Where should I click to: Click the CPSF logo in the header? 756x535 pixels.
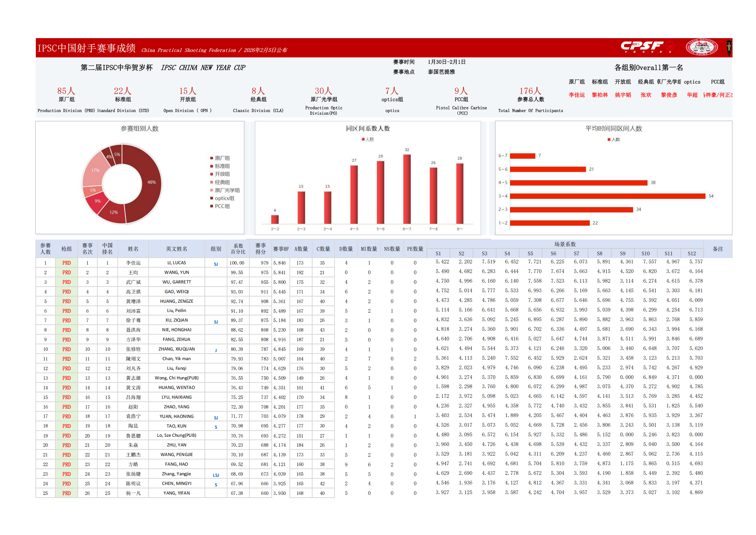(642, 47)
